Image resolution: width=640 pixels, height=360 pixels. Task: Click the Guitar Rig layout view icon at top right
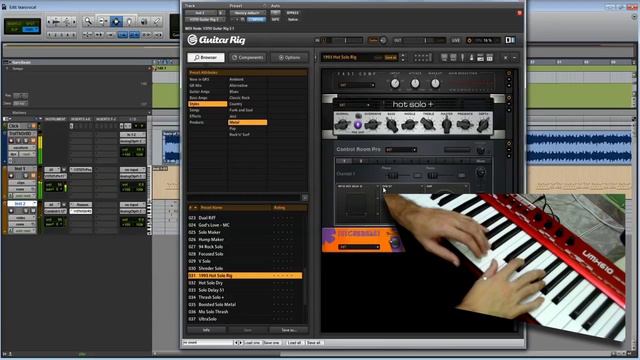(510, 40)
